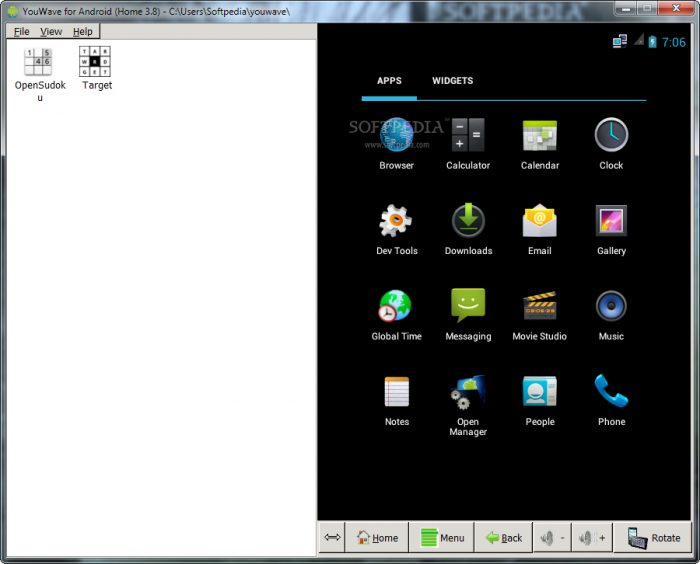Open the Notes app
Image resolution: width=700 pixels, height=564 pixels.
[396, 392]
